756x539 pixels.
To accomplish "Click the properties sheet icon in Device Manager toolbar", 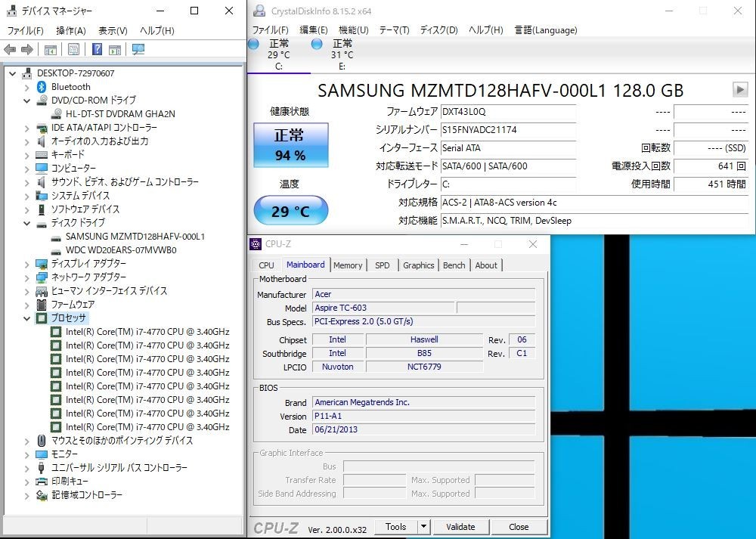I will tap(73, 49).
